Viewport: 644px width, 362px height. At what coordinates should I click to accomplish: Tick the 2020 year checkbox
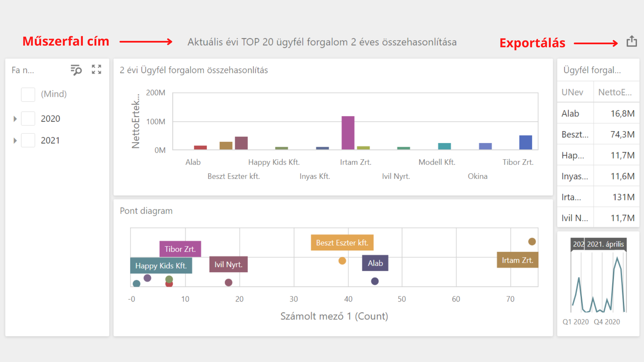(28, 119)
